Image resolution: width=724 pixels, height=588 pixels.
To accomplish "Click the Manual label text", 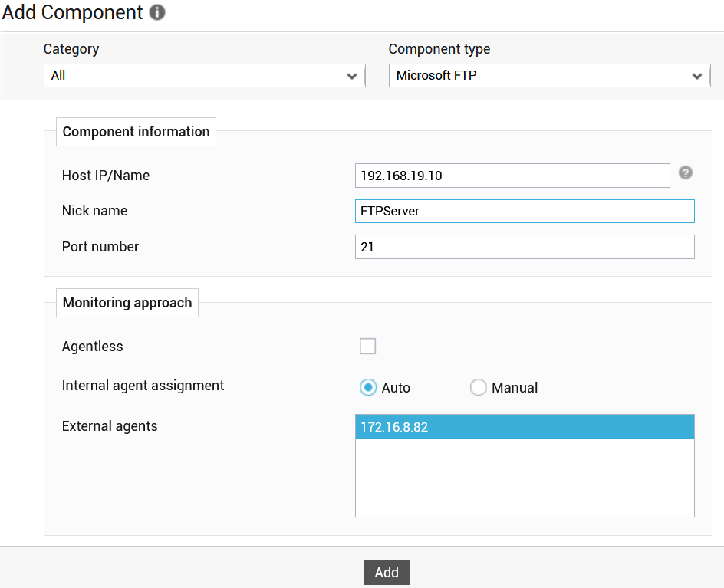I will coord(515,388).
